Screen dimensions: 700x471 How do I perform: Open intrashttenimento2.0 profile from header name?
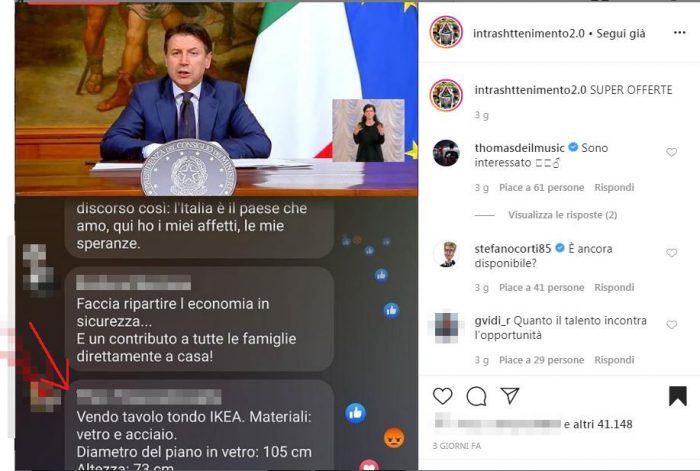(x=529, y=33)
